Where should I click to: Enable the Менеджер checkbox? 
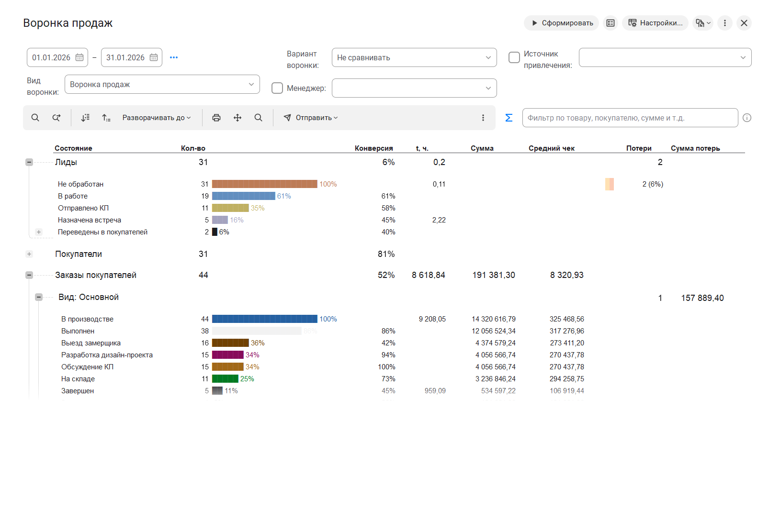[277, 88]
